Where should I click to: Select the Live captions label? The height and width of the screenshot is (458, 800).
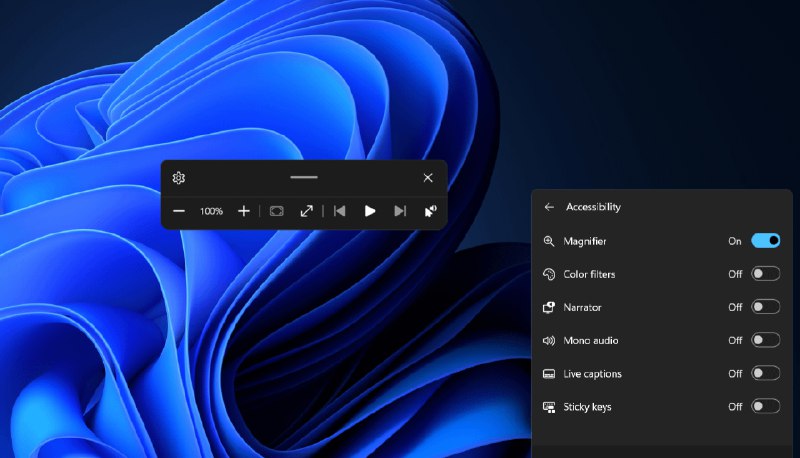(592, 374)
